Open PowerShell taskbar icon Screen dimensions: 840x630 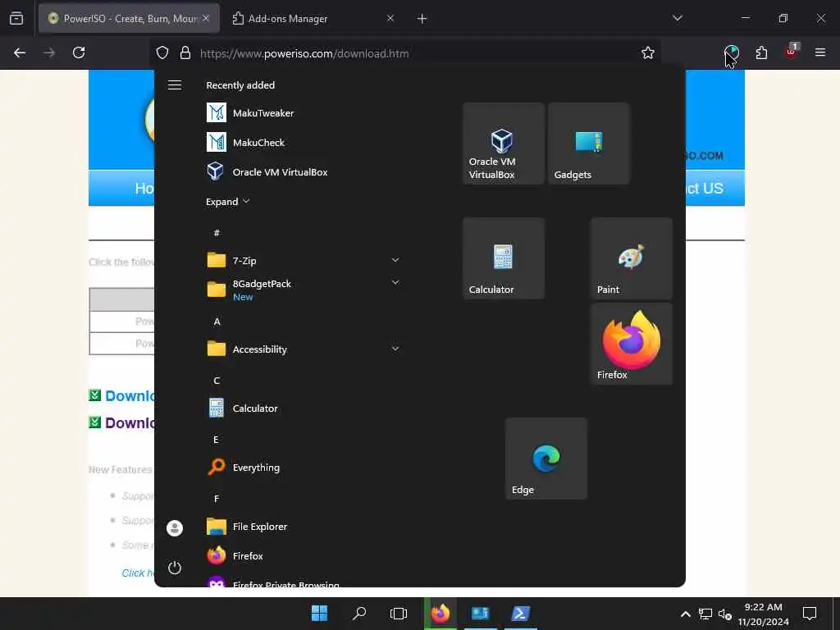521,614
